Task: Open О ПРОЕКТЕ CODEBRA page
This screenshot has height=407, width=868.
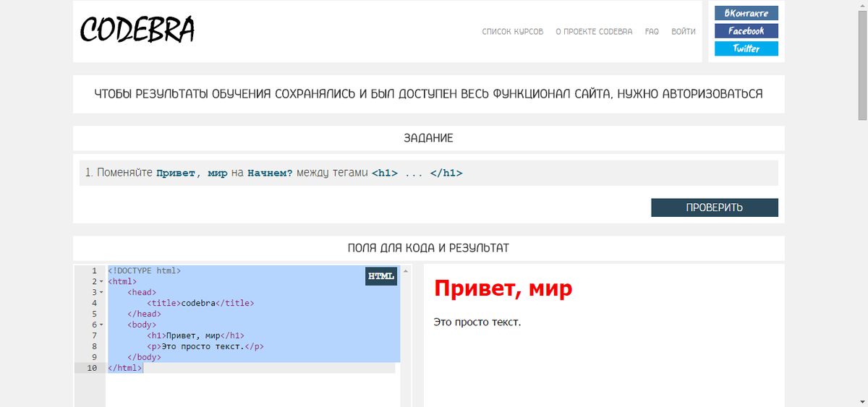Action: point(594,32)
